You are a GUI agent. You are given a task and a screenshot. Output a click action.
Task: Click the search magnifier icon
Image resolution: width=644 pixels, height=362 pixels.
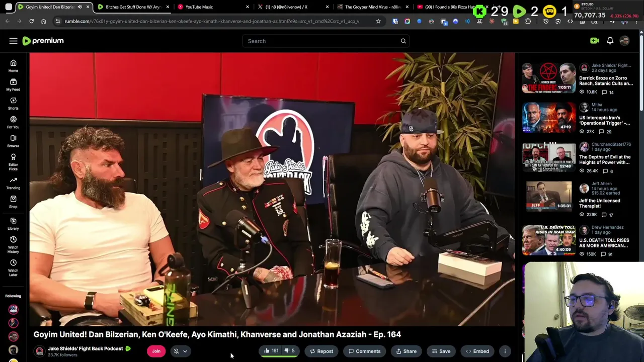click(x=403, y=41)
